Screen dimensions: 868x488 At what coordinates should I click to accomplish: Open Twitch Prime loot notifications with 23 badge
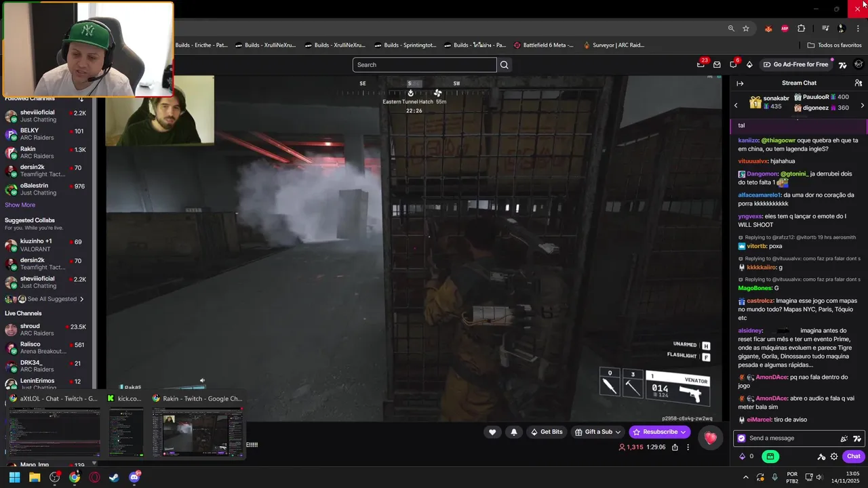click(701, 64)
